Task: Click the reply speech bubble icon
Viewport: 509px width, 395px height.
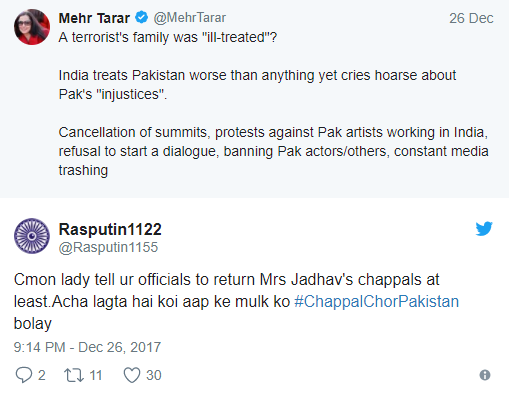Action: tap(24, 375)
